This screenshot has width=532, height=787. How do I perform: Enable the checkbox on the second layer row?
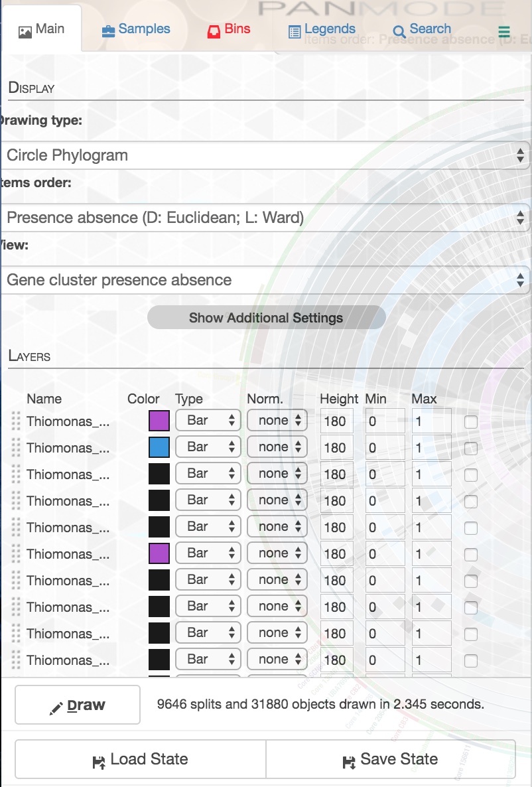[x=471, y=448]
